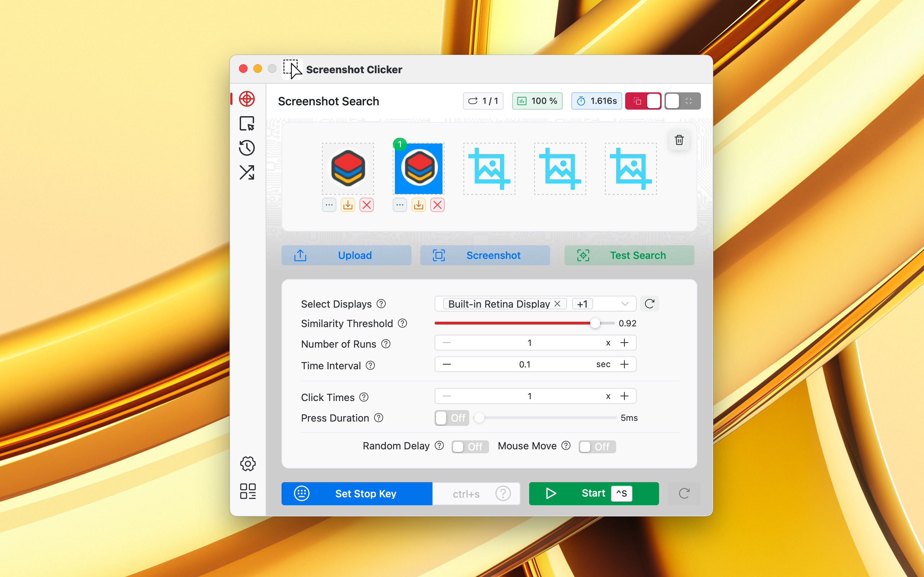Image resolution: width=924 pixels, height=577 pixels.
Task: Click Upload to add a template image
Action: coord(346,255)
